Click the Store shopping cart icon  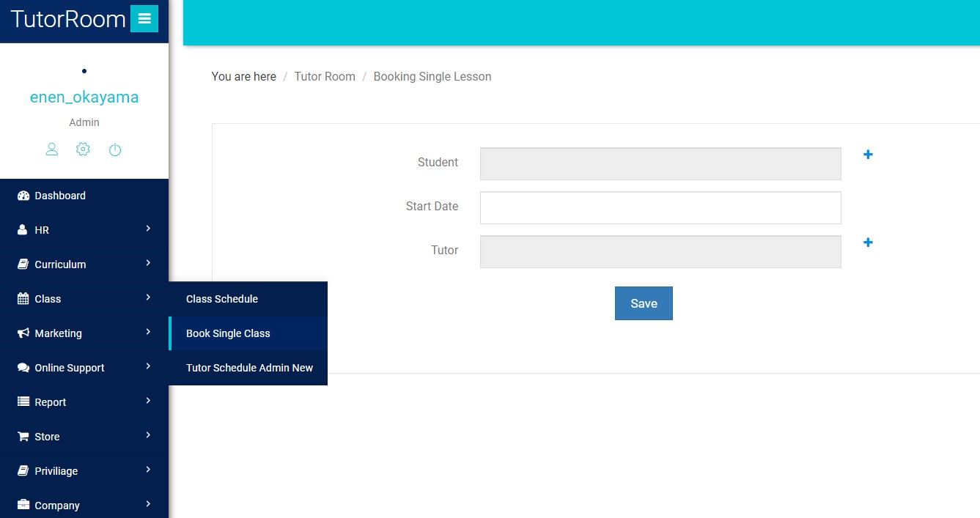click(23, 437)
